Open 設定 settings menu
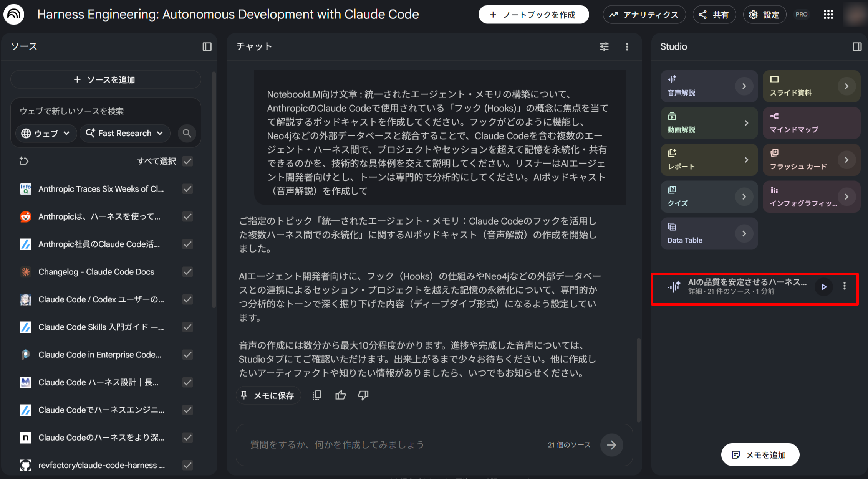 764,15
